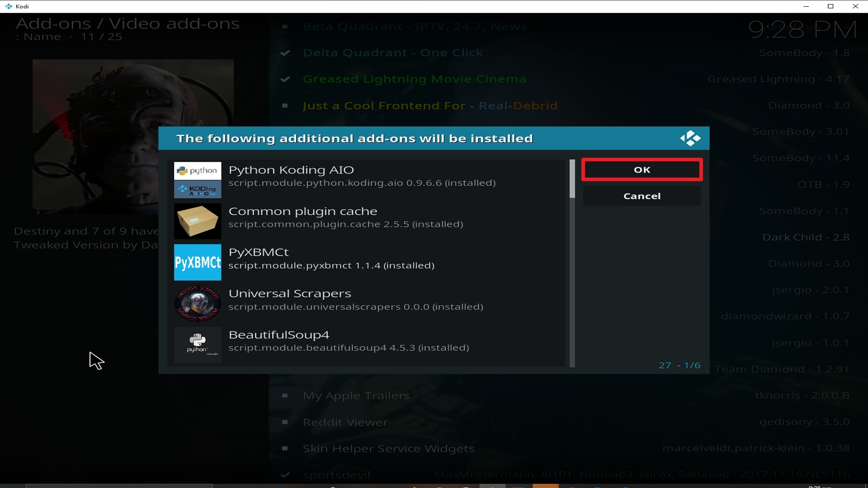Image resolution: width=868 pixels, height=488 pixels.
Task: Click script.module.python.koding.aio version text
Action: tap(362, 183)
